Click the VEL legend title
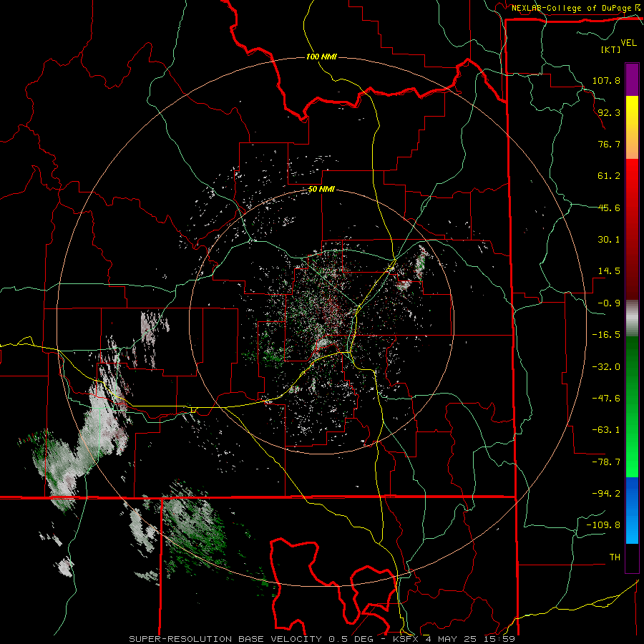The height and width of the screenshot is (644, 644). click(x=628, y=43)
